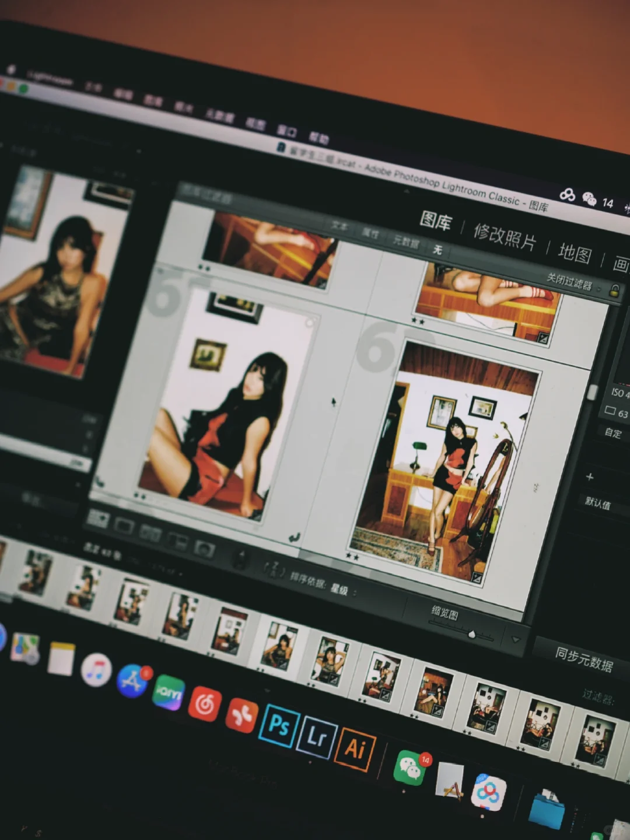Select the Painter spray can tool
The height and width of the screenshot is (840, 630).
(240, 559)
